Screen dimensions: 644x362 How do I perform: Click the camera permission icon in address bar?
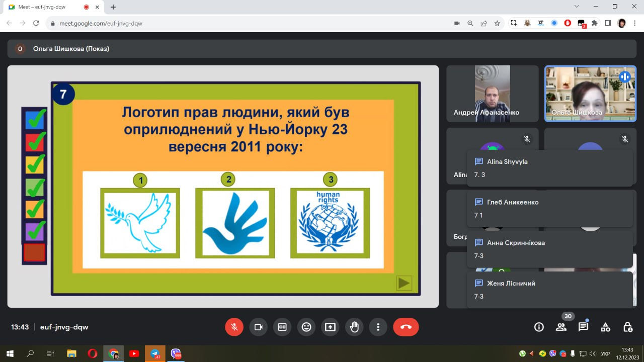(457, 23)
